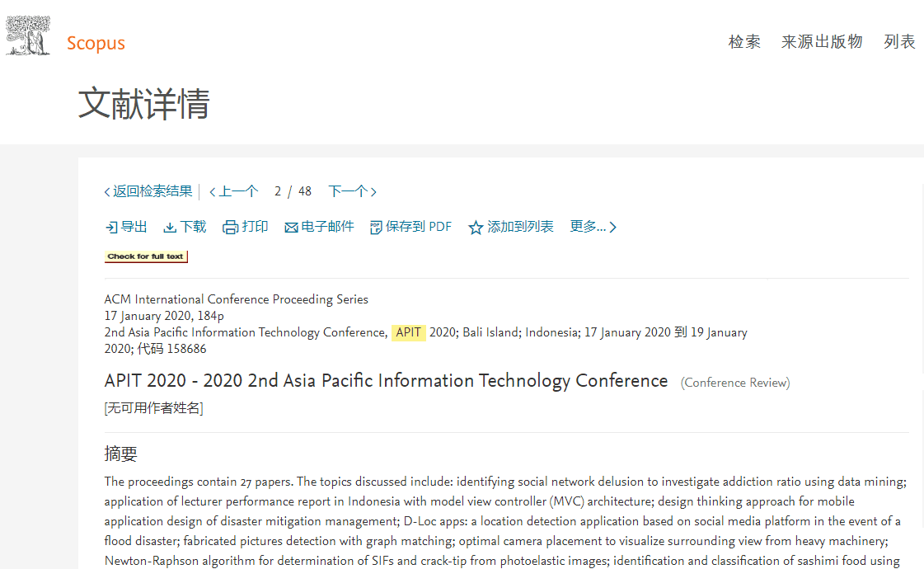Expand the 更多... options menu
The image size is (924, 569).
click(x=593, y=227)
